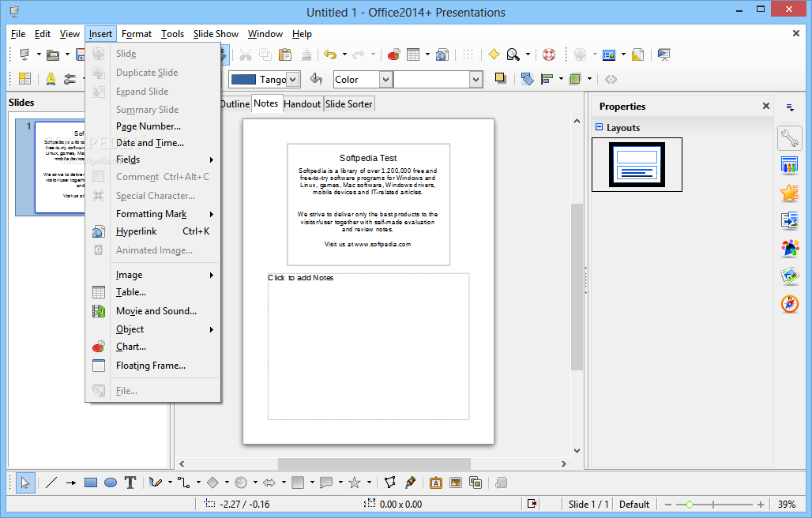The width and height of the screenshot is (812, 518).
Task: Pick the Line Ends with Arrow tool
Action: pyautogui.click(x=71, y=482)
